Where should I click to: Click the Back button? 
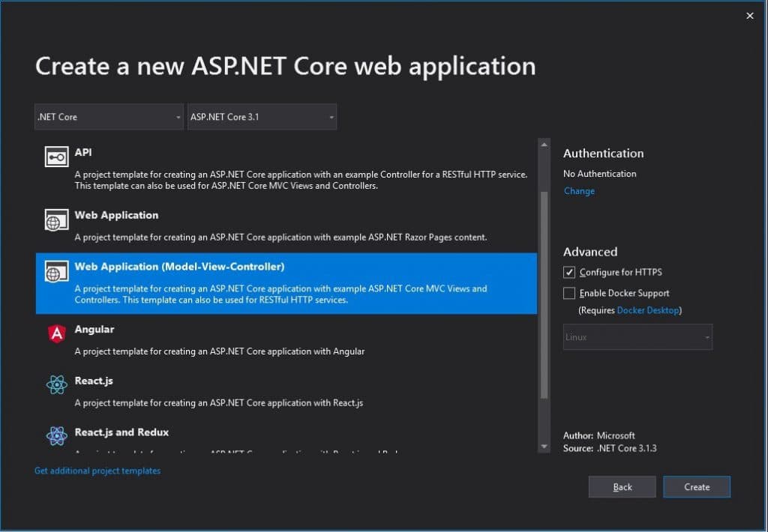(x=622, y=487)
